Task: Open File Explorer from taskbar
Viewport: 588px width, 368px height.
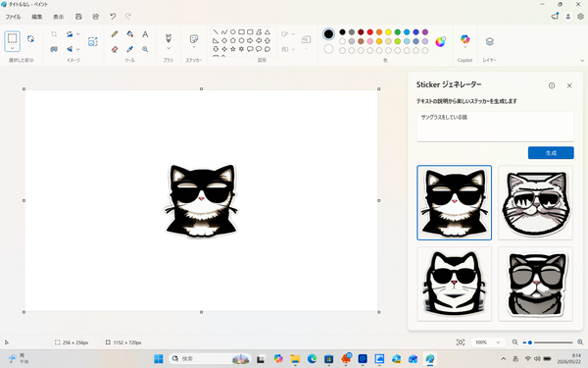Action: coord(295,359)
